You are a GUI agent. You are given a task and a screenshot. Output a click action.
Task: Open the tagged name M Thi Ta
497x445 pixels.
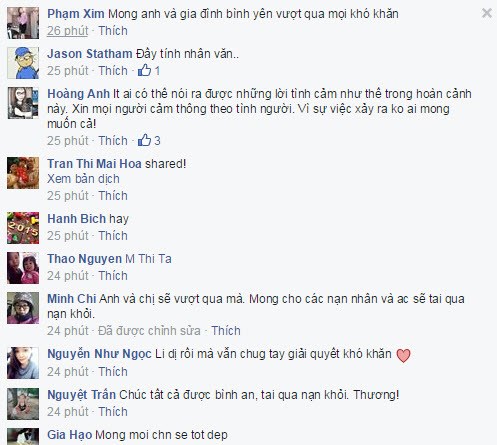click(x=148, y=259)
